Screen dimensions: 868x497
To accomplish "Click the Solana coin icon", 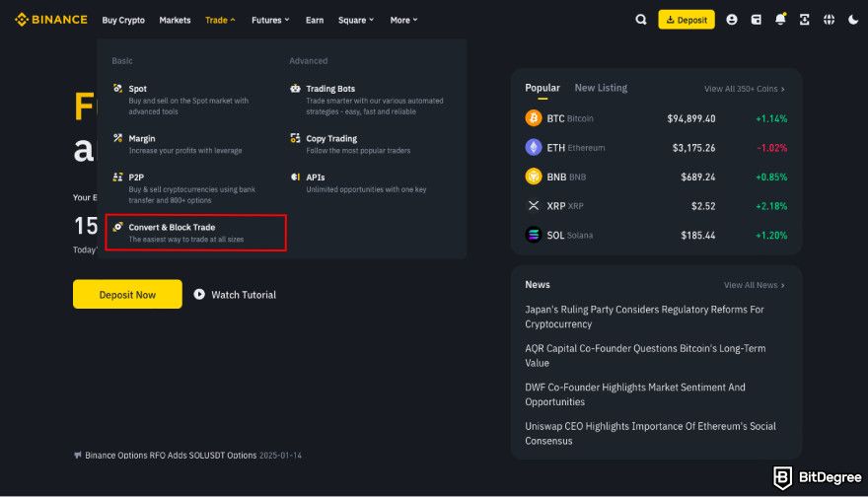I will click(533, 236).
